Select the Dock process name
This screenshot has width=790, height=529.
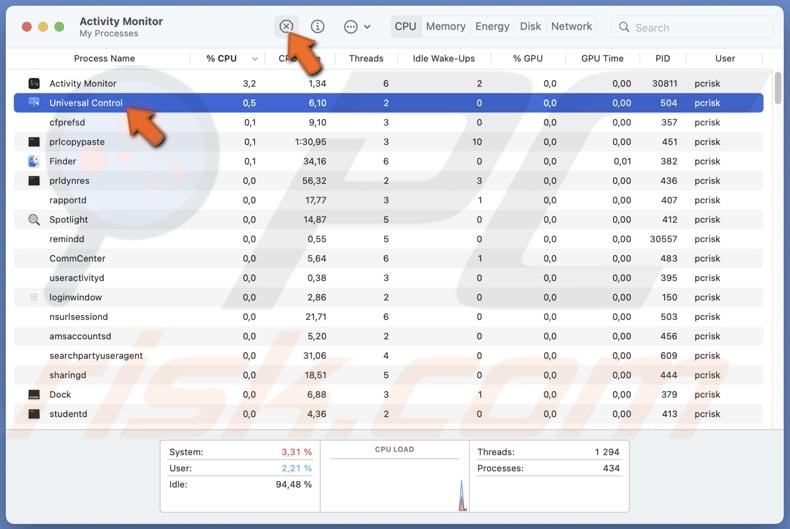pos(60,394)
